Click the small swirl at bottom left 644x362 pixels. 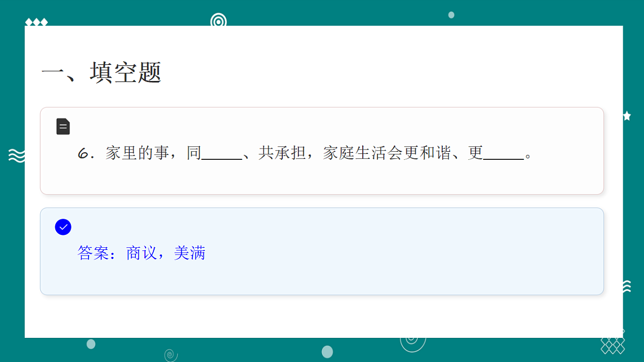(170, 354)
